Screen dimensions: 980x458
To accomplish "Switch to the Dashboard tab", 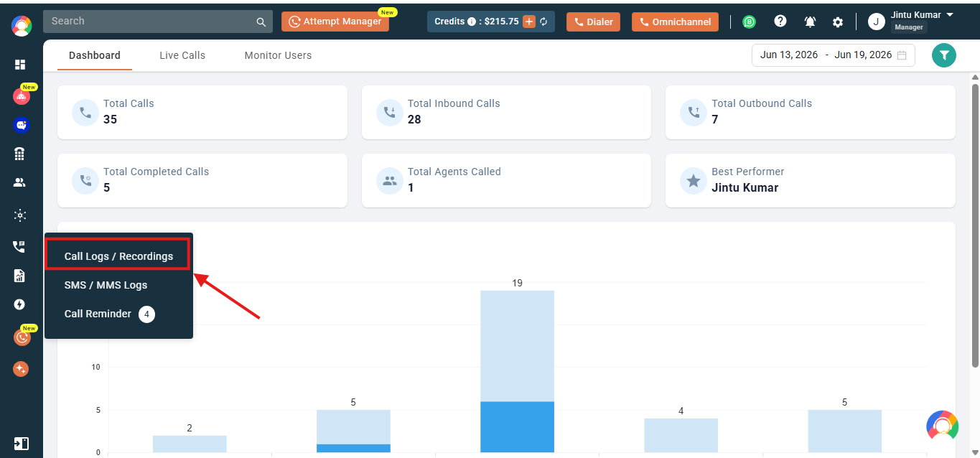I will click(x=95, y=55).
